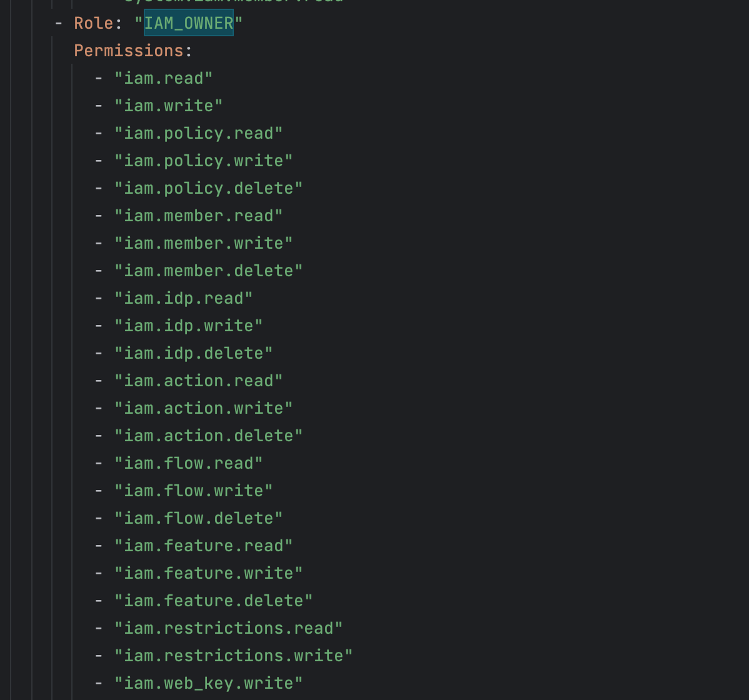Click the "iam.web_key.write" permission
This screenshot has width=749, height=700.
coord(208,683)
